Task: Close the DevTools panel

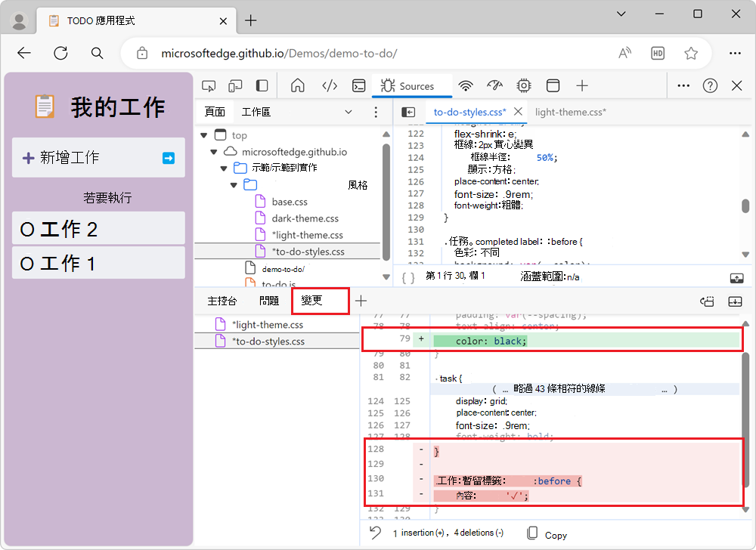Action: tap(736, 85)
